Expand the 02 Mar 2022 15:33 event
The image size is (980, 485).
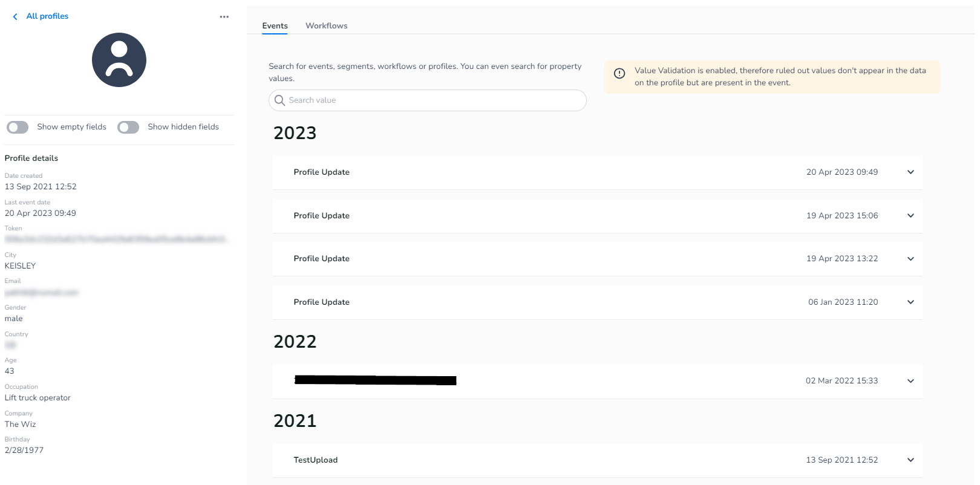coord(910,381)
